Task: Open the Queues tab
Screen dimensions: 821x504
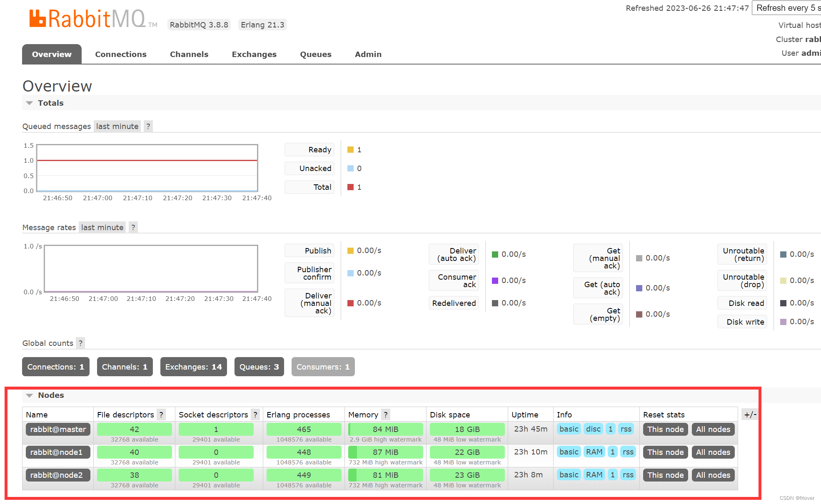Action: coord(316,54)
